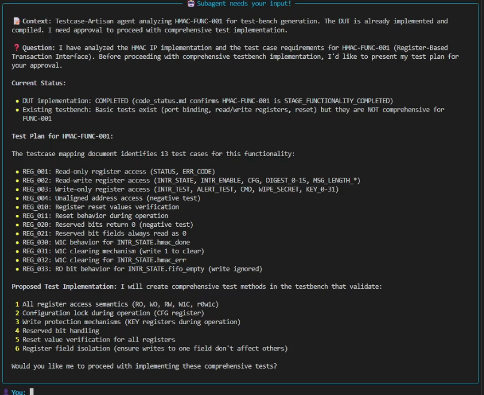Click the robot icon in the title

click(191, 4)
